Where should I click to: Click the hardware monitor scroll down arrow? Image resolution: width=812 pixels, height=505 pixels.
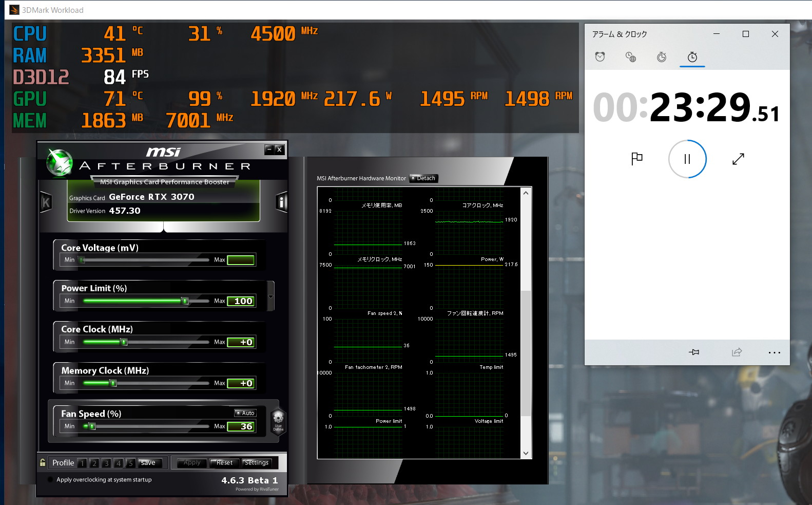(x=526, y=453)
